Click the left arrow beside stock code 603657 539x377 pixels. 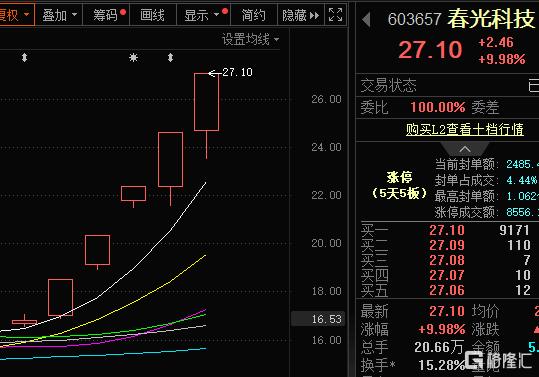[366, 19]
